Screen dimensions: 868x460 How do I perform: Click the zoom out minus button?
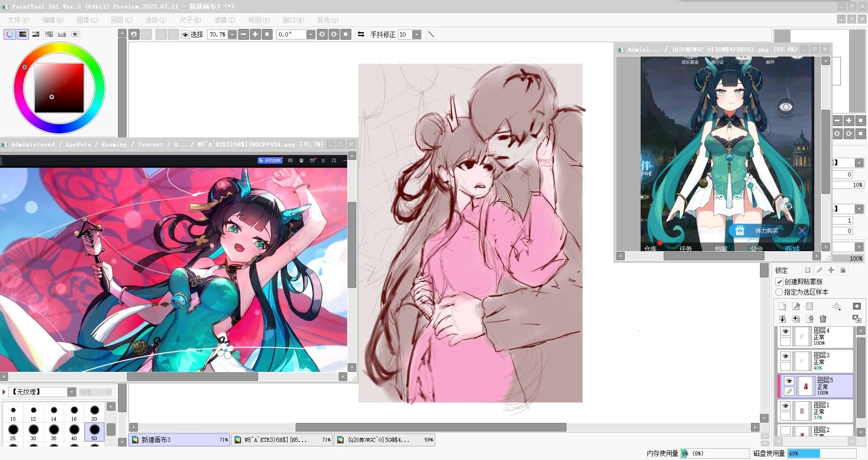(244, 34)
